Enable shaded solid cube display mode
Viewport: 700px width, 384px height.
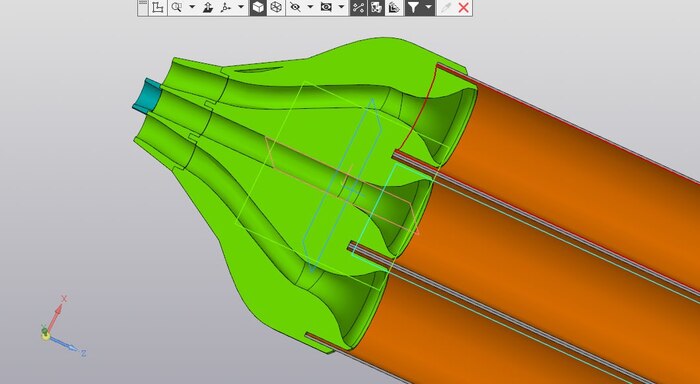(x=258, y=7)
